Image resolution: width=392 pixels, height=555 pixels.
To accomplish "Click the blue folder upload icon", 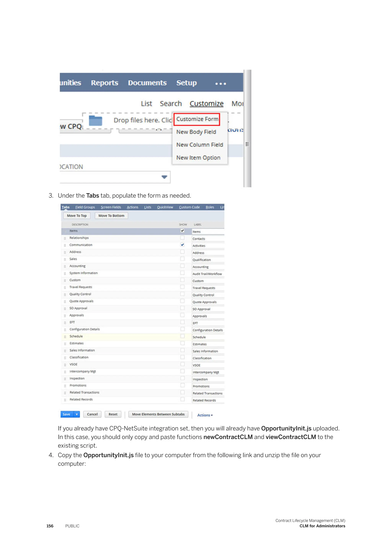I will (x=95, y=121).
